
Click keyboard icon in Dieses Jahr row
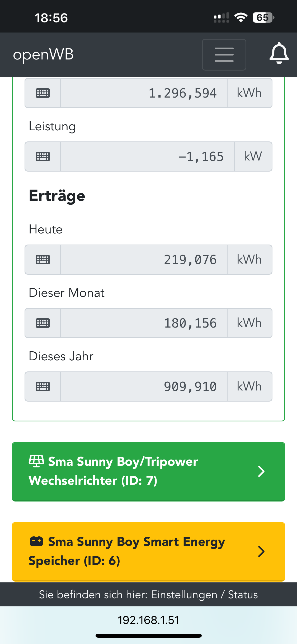(x=43, y=387)
